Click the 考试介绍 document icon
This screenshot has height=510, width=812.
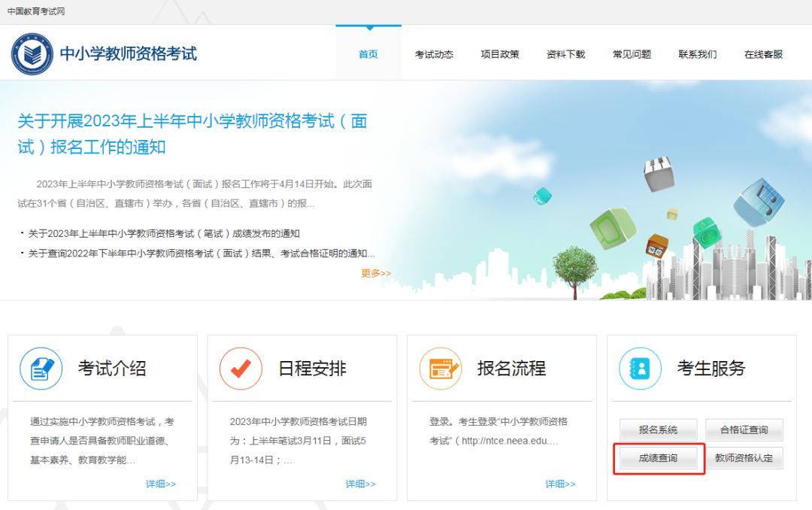pos(41,369)
